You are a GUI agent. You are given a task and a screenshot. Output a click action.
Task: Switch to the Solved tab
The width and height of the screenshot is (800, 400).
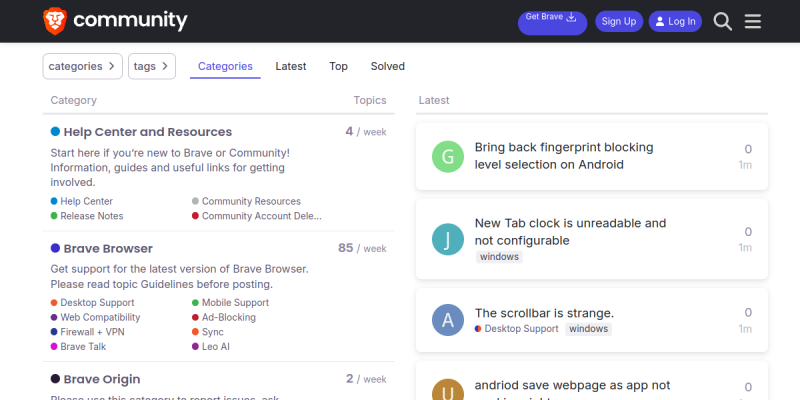pos(388,66)
